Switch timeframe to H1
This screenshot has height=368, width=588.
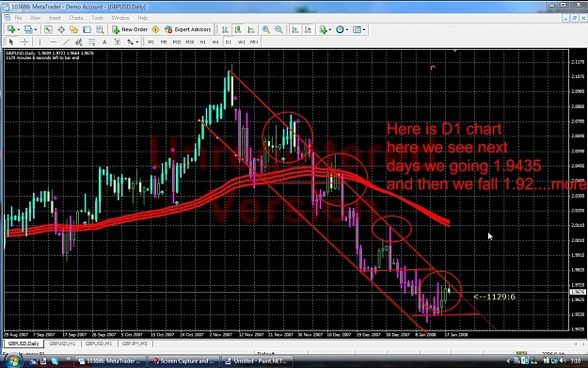[x=202, y=42]
